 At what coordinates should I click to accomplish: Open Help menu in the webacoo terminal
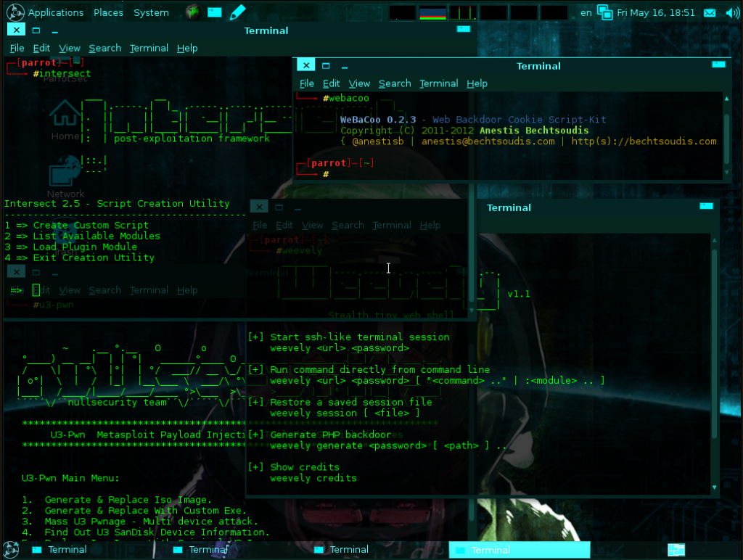pyautogui.click(x=477, y=83)
